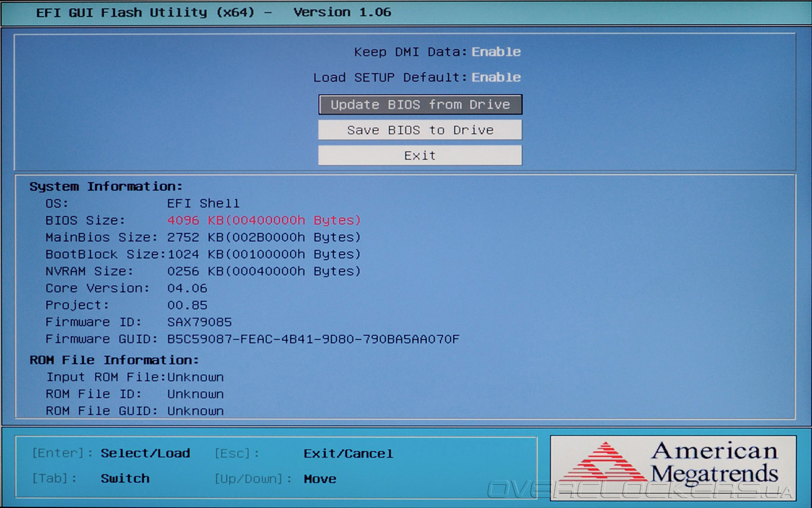This screenshot has height=508, width=812.
Task: Click BootBlock Size value '1024 KB(00100000h Bytes)'
Action: [264, 254]
